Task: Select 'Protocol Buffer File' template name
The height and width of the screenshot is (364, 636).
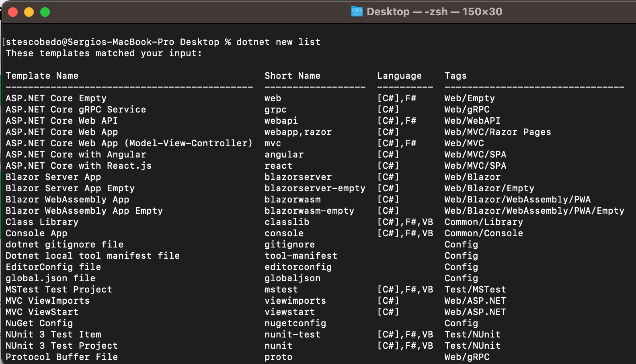Action: pos(62,357)
